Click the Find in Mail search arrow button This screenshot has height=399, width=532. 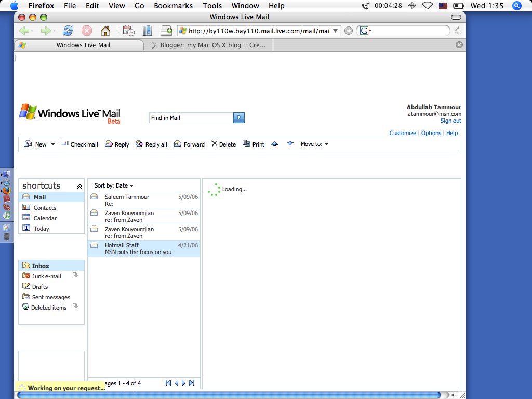point(239,118)
